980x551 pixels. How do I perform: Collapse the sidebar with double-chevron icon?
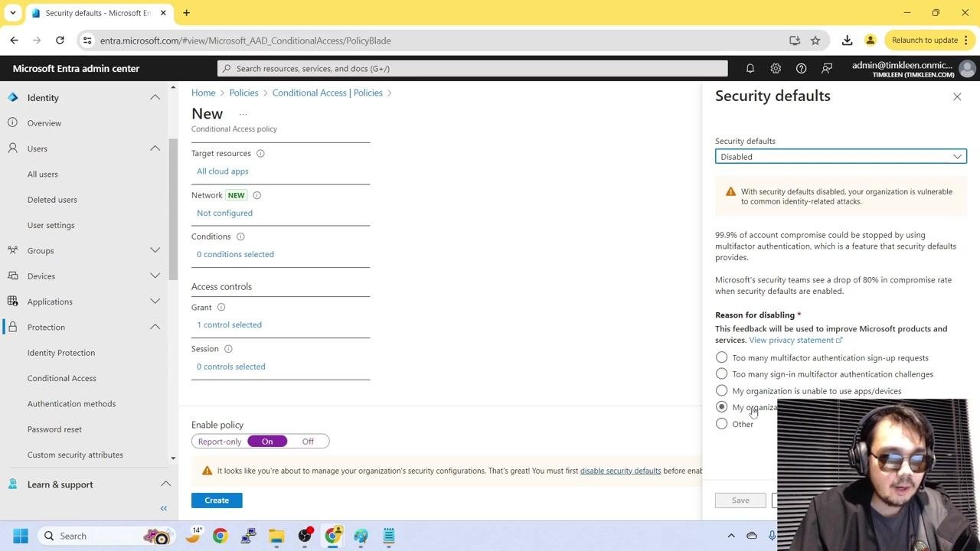click(x=163, y=508)
